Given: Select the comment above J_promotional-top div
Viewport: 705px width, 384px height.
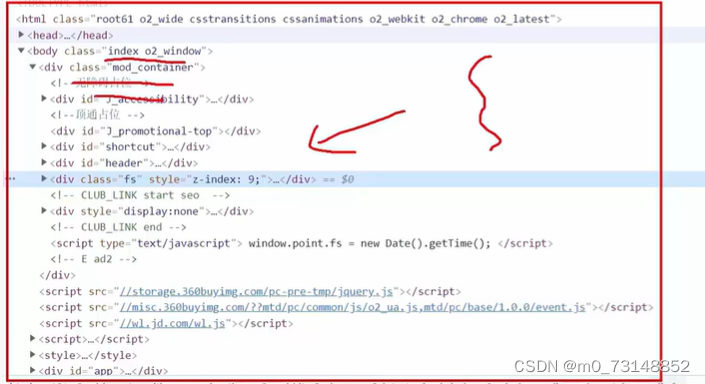Looking at the screenshot, I should pyautogui.click(x=98, y=115).
